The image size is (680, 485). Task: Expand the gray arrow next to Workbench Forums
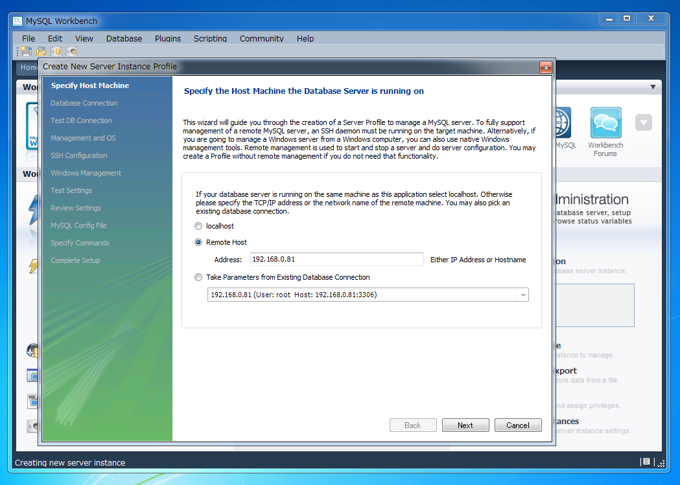pos(644,122)
